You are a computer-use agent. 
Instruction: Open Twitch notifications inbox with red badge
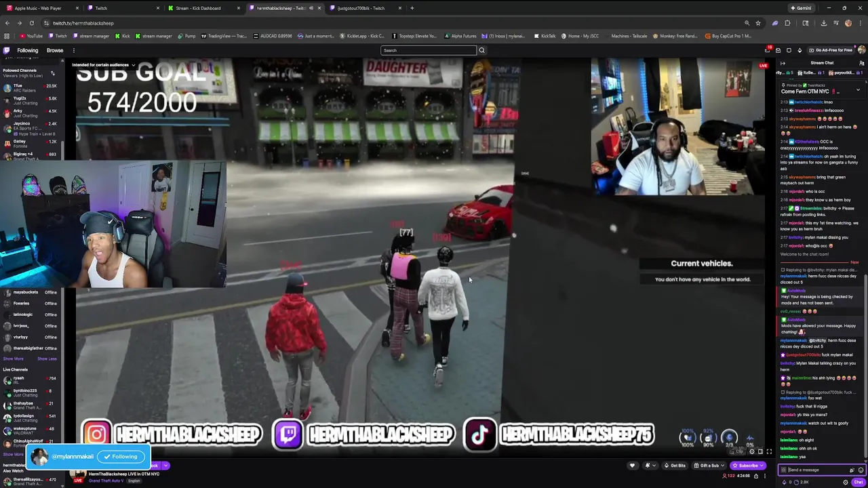pos(768,50)
